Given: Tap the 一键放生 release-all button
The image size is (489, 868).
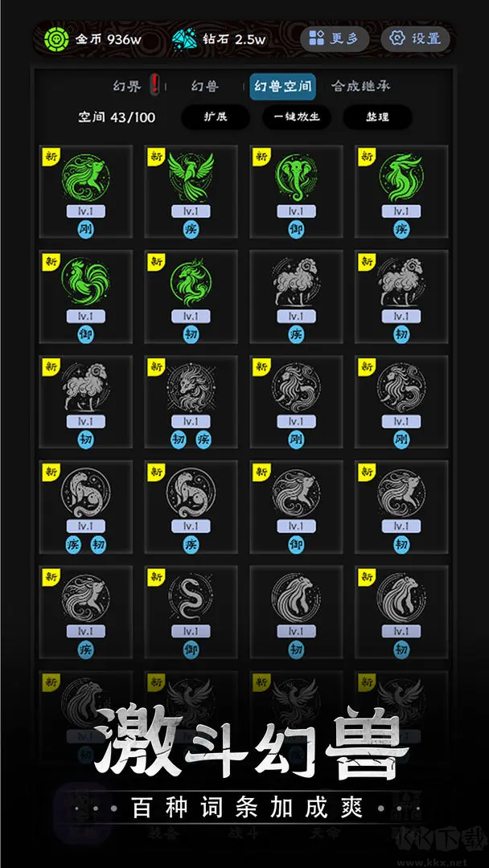Looking at the screenshot, I should (x=297, y=117).
